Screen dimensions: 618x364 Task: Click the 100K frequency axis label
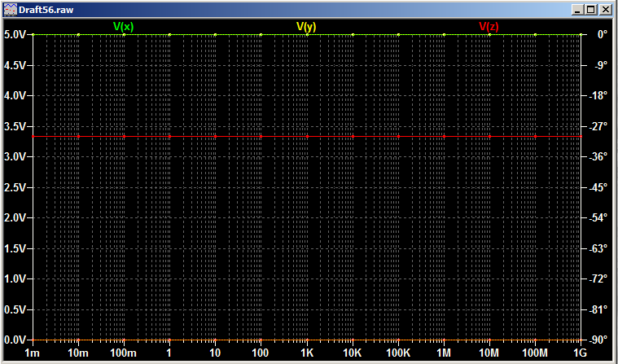398,353
